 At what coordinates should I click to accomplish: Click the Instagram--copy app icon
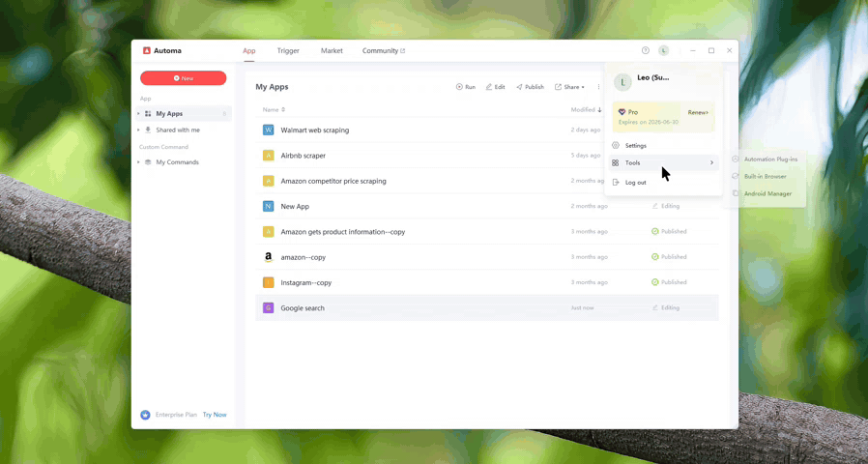269,282
